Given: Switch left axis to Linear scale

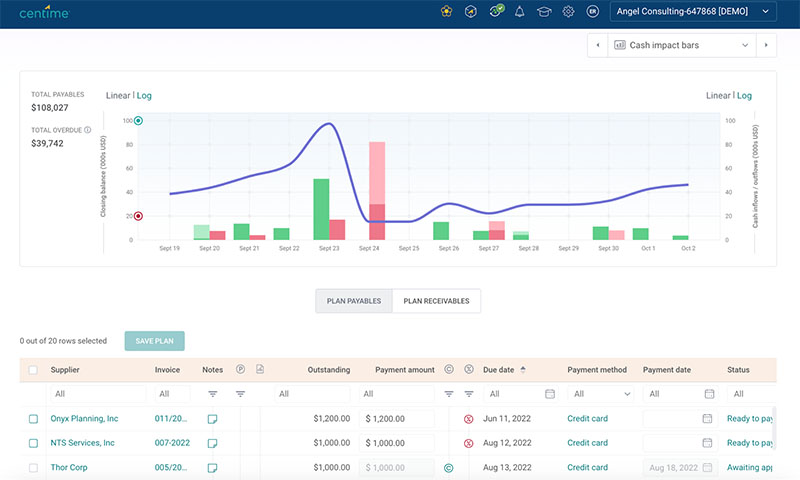Looking at the screenshot, I should [x=118, y=95].
